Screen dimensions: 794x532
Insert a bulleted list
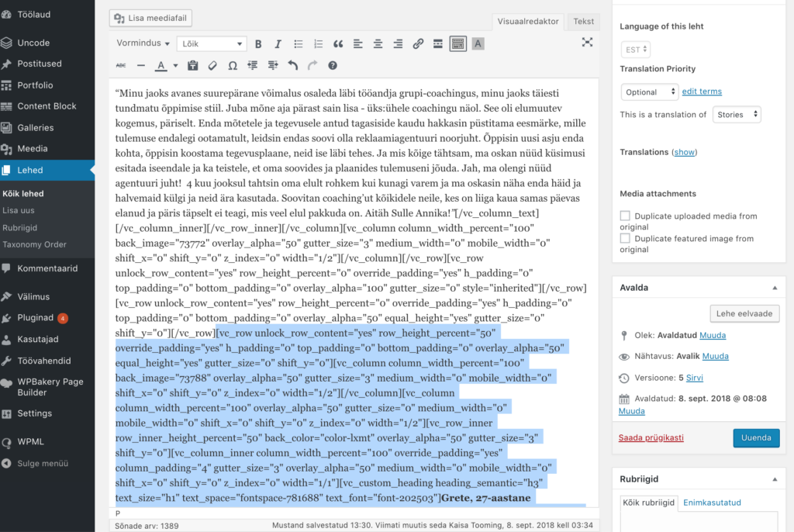click(x=299, y=44)
